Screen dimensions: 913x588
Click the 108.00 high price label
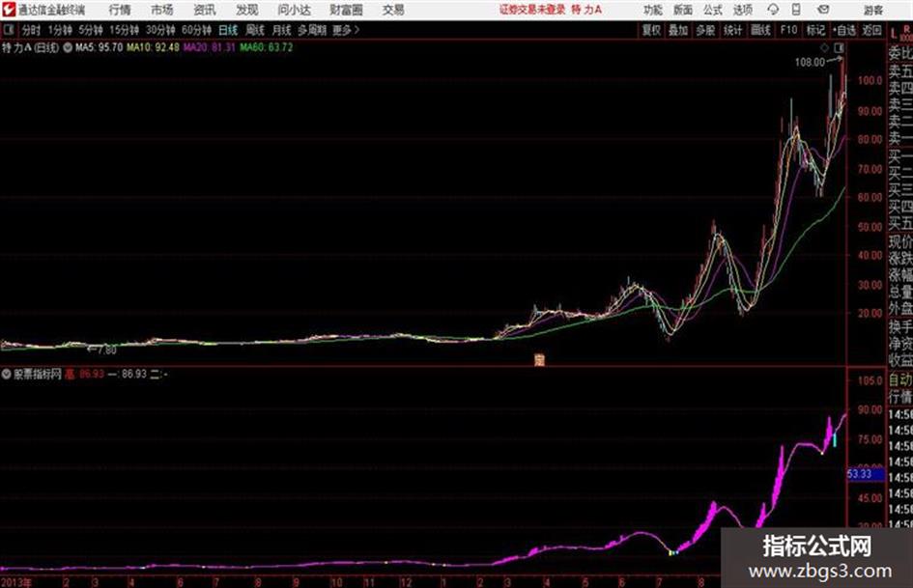point(810,63)
